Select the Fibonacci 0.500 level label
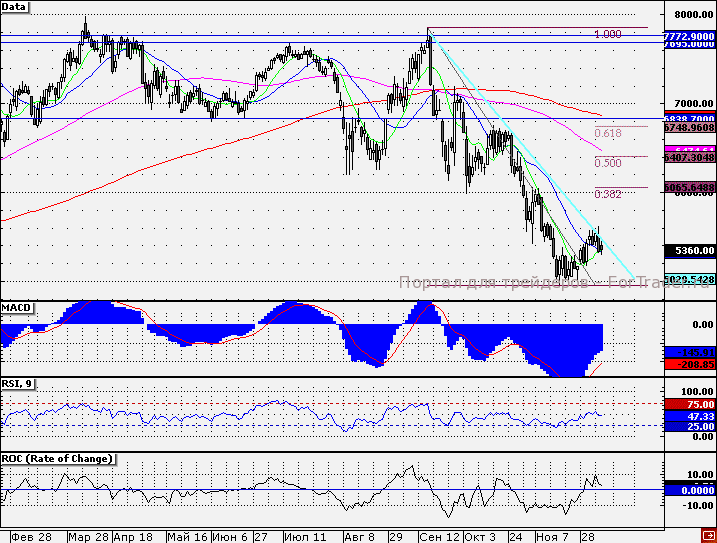This screenshot has width=717, height=543. click(x=607, y=162)
